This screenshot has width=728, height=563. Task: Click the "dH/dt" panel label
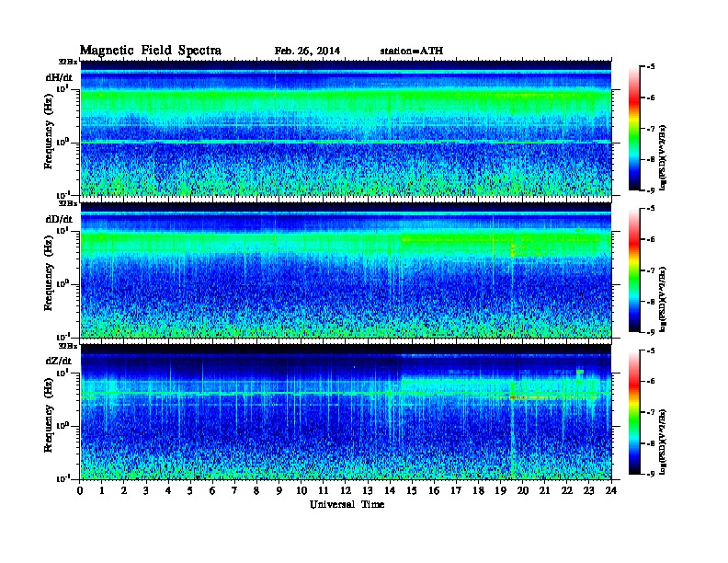point(59,77)
